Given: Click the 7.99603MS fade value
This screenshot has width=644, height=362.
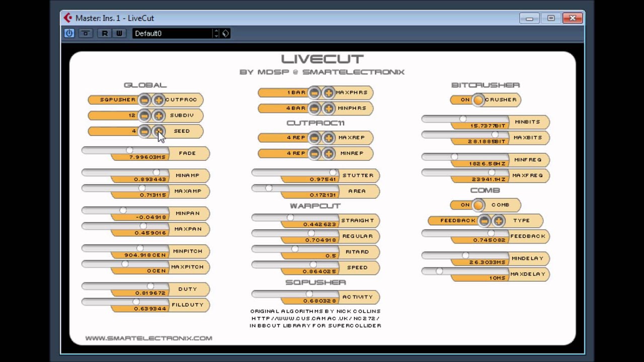Looking at the screenshot, I should 147,157.
